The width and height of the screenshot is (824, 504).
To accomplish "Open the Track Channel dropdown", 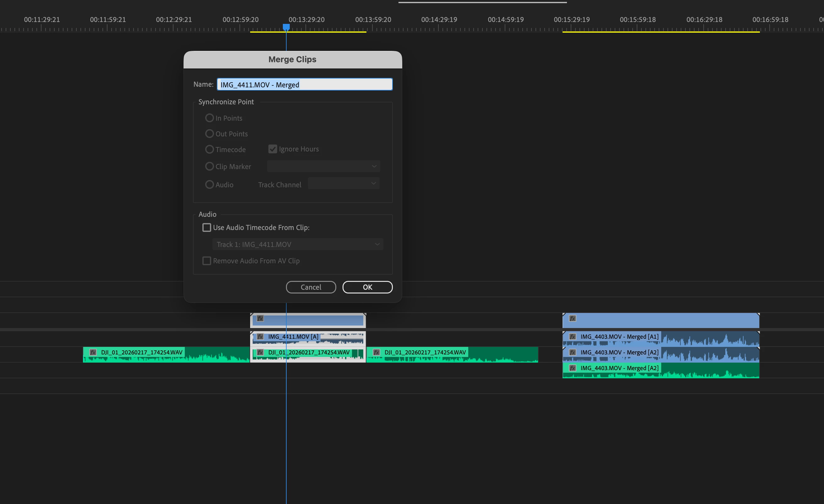I will 343,183.
